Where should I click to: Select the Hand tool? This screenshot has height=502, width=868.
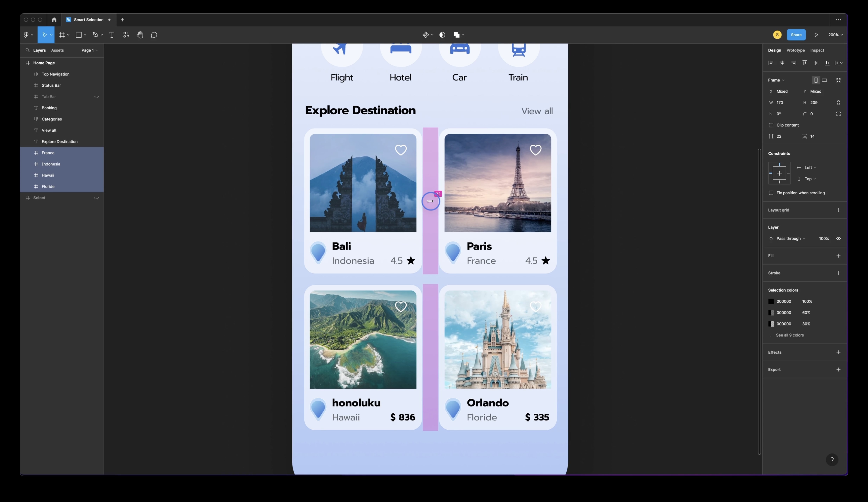[x=140, y=35]
